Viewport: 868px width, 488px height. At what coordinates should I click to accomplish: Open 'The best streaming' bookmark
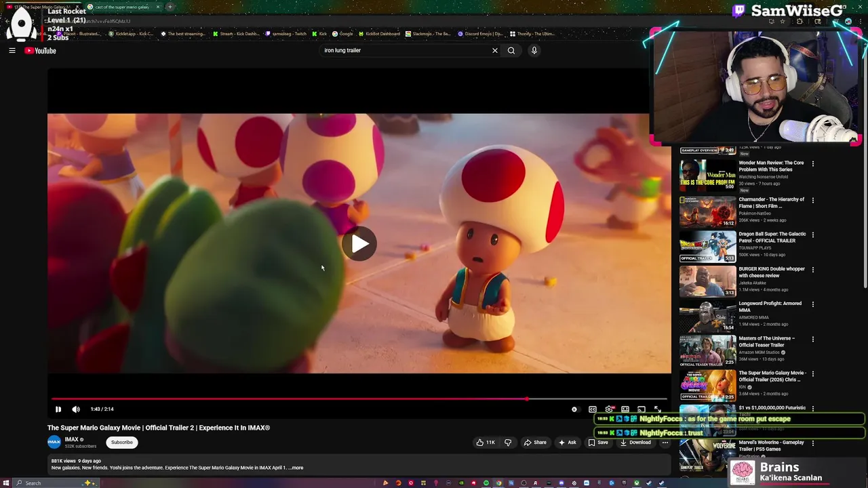[183, 34]
